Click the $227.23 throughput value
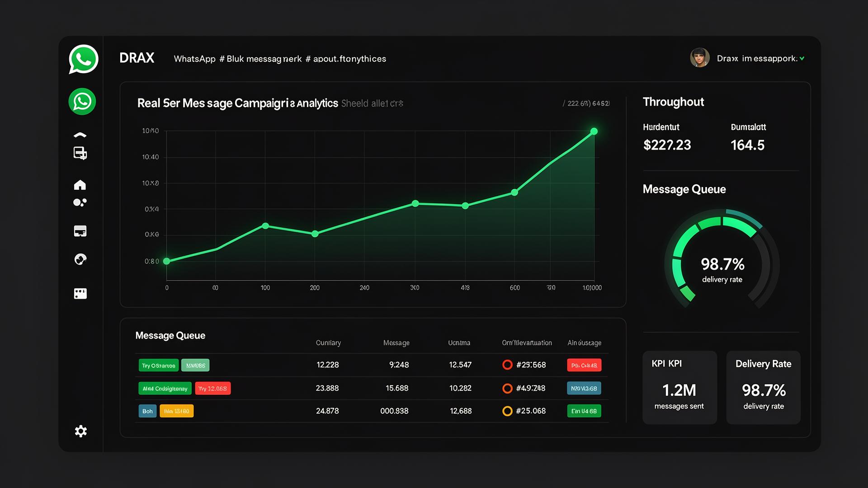Viewport: 868px width, 488px height. (667, 145)
